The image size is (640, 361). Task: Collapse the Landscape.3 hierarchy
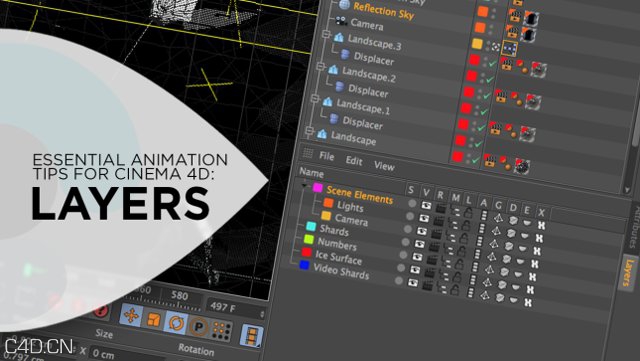326,34
